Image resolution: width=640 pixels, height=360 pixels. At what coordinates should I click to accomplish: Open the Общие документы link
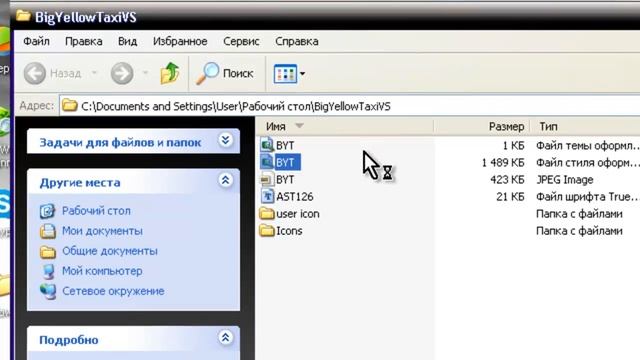pyautogui.click(x=110, y=251)
